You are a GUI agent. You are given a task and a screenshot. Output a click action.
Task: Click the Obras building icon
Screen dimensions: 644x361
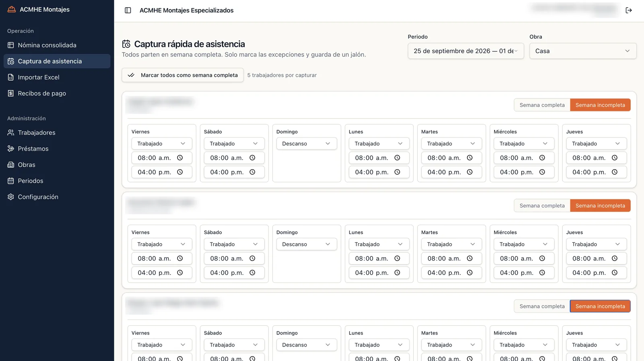(11, 165)
